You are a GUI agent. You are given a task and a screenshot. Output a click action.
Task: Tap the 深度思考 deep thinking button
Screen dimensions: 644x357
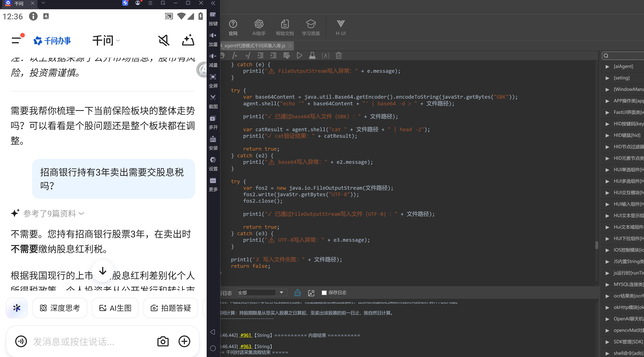point(60,308)
